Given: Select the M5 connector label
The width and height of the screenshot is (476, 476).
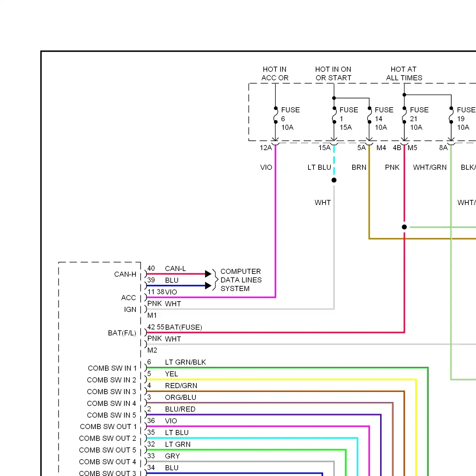Looking at the screenshot, I should (412, 148).
